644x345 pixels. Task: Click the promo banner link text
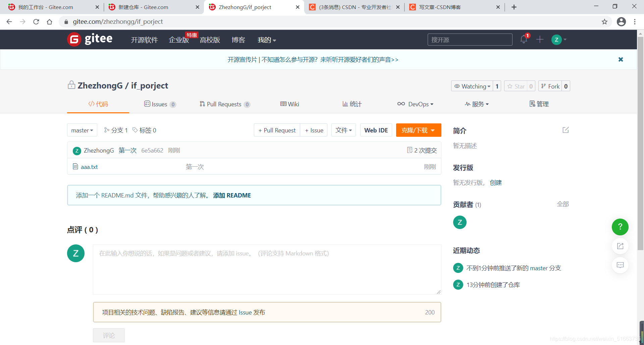(x=313, y=60)
